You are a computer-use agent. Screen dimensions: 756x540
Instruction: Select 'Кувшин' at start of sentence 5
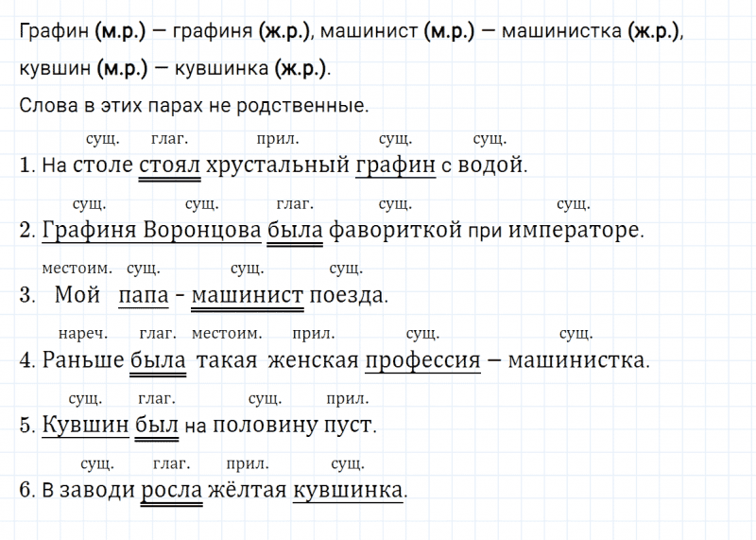pyautogui.click(x=86, y=426)
